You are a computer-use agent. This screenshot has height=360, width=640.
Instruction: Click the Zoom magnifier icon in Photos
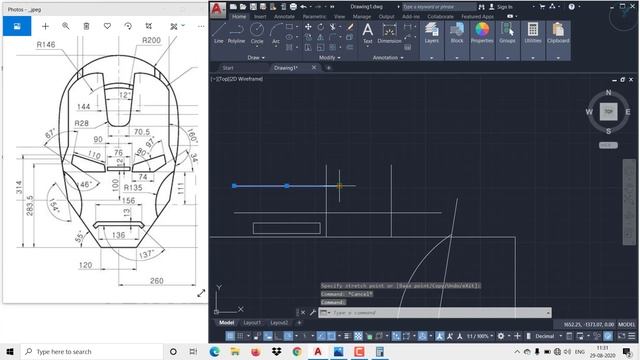click(x=65, y=26)
